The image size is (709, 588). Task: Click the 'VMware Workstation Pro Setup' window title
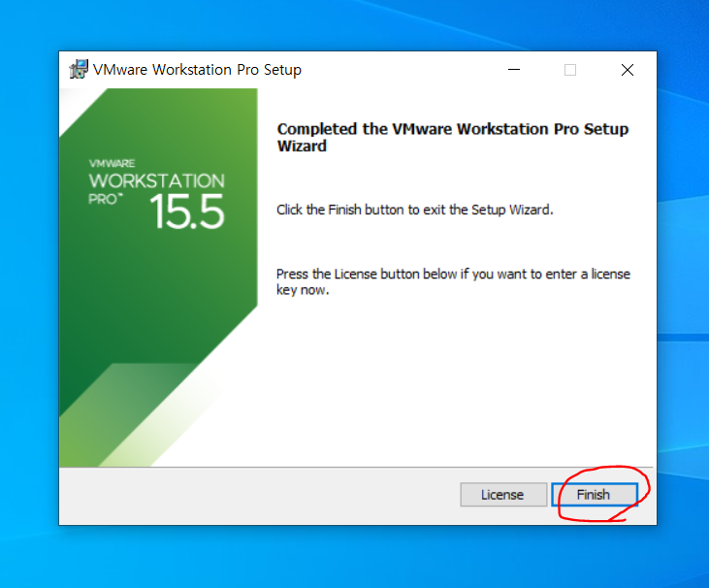point(197,70)
